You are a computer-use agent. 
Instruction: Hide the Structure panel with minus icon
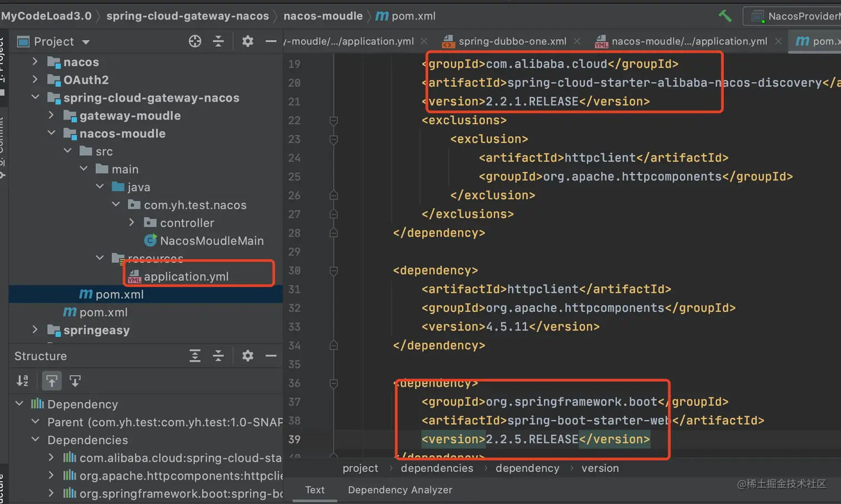[x=271, y=356]
